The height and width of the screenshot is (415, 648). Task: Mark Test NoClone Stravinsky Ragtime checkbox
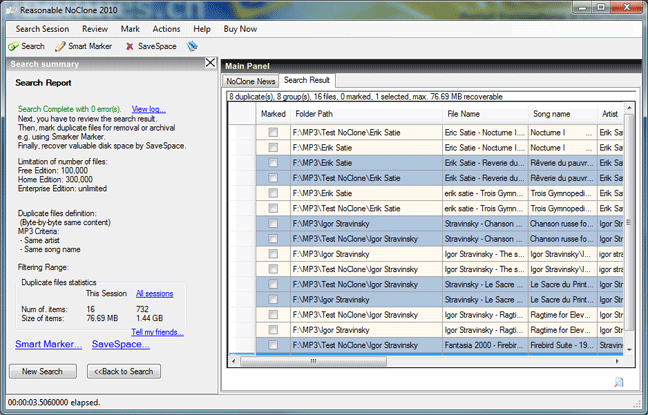click(273, 315)
